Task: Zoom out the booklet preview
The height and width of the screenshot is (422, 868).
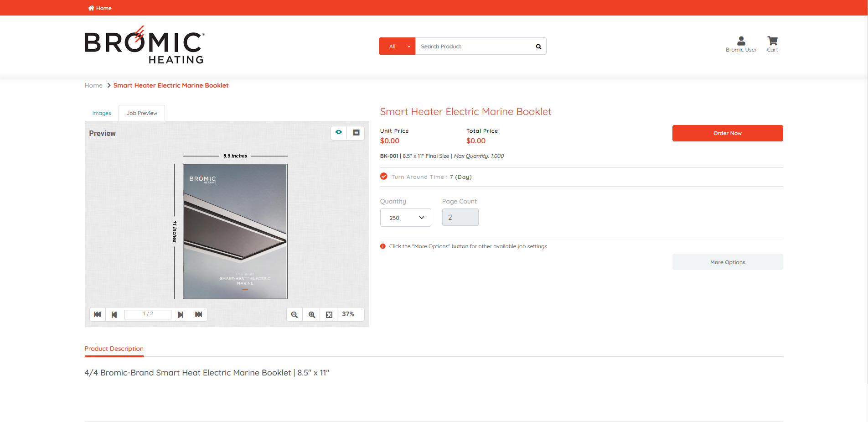Action: pyautogui.click(x=294, y=314)
